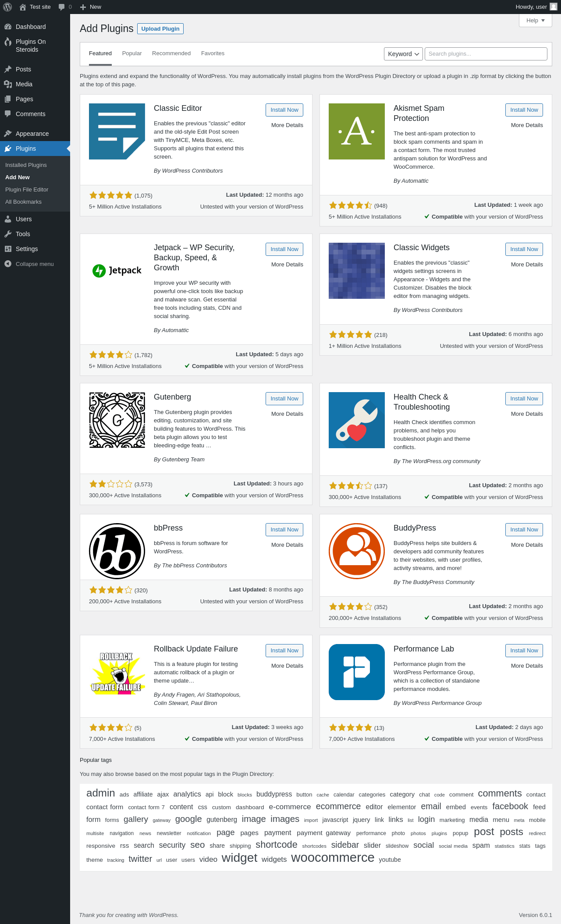Open the Keyword search type dropdown

403,54
